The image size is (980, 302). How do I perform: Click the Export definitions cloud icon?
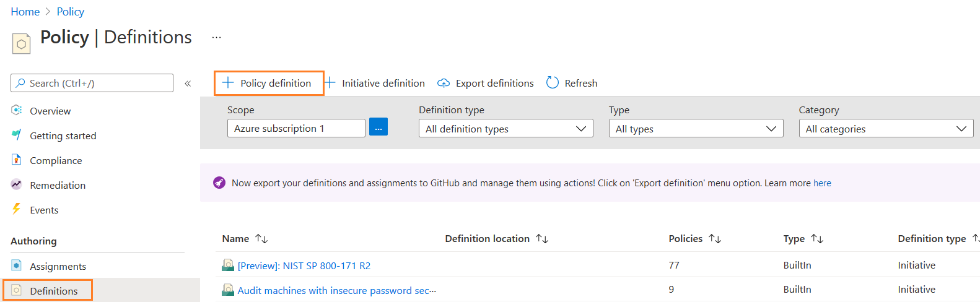pyautogui.click(x=444, y=83)
